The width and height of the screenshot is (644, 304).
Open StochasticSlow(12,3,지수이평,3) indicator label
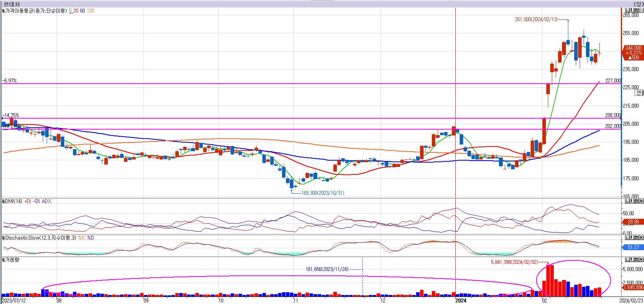(x=41, y=238)
